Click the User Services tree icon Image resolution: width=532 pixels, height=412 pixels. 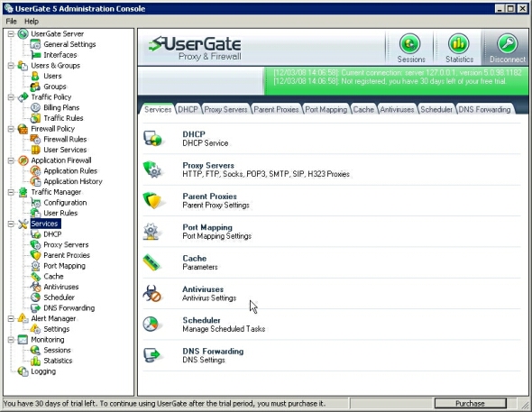click(x=35, y=150)
